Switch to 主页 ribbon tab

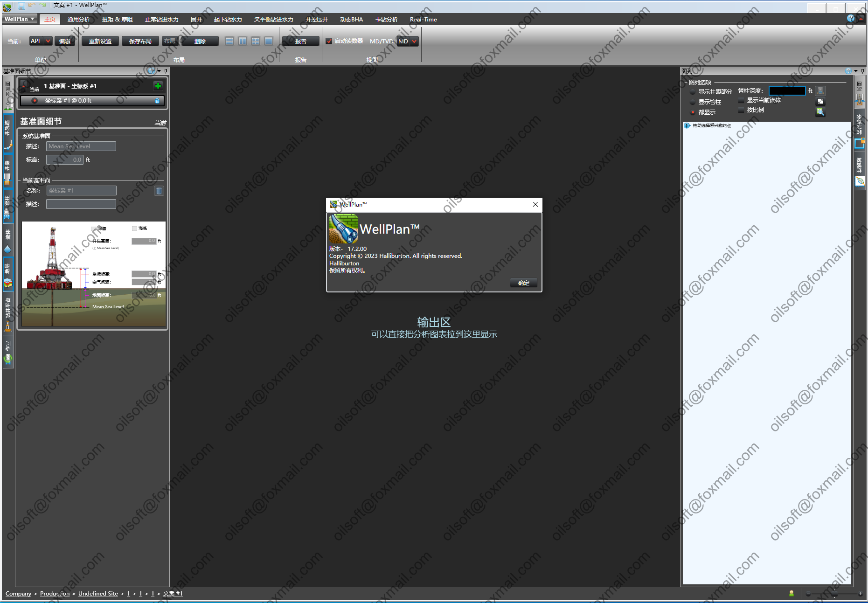tap(50, 19)
